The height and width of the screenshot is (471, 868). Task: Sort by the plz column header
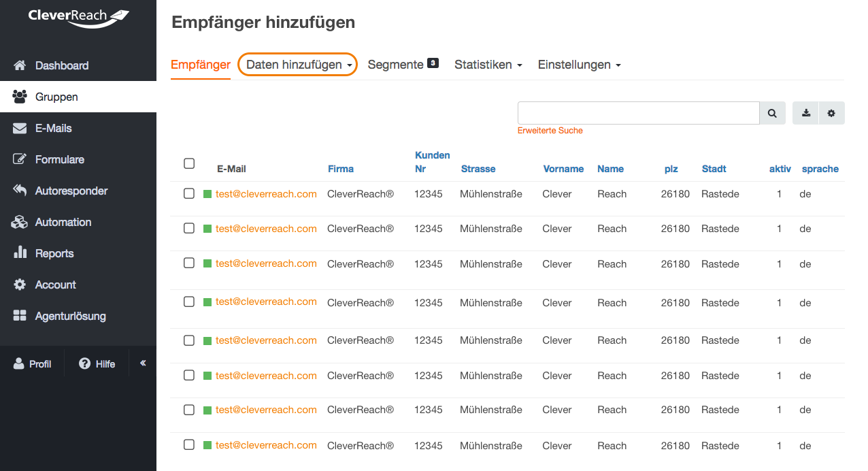click(671, 169)
